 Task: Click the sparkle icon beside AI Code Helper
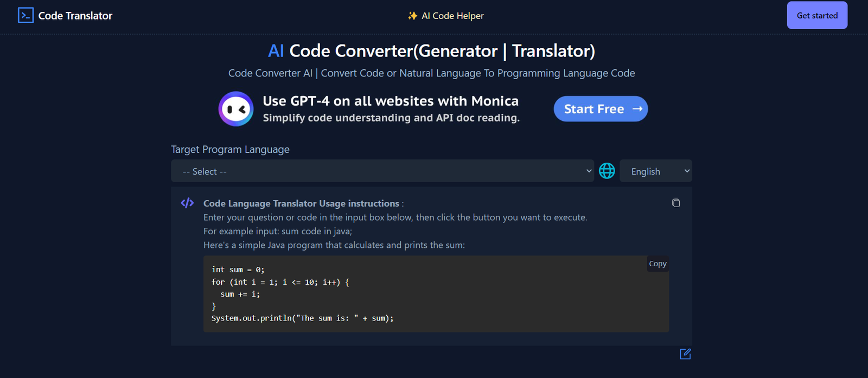(412, 16)
